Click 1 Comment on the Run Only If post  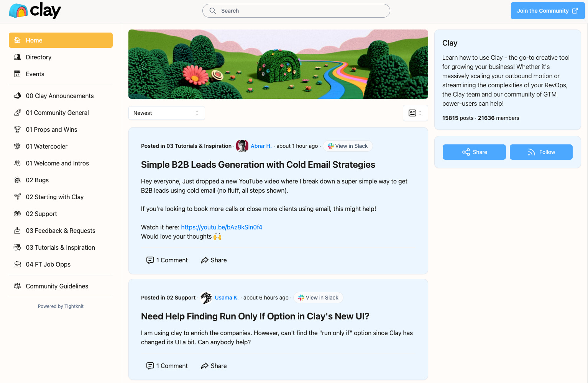click(167, 366)
